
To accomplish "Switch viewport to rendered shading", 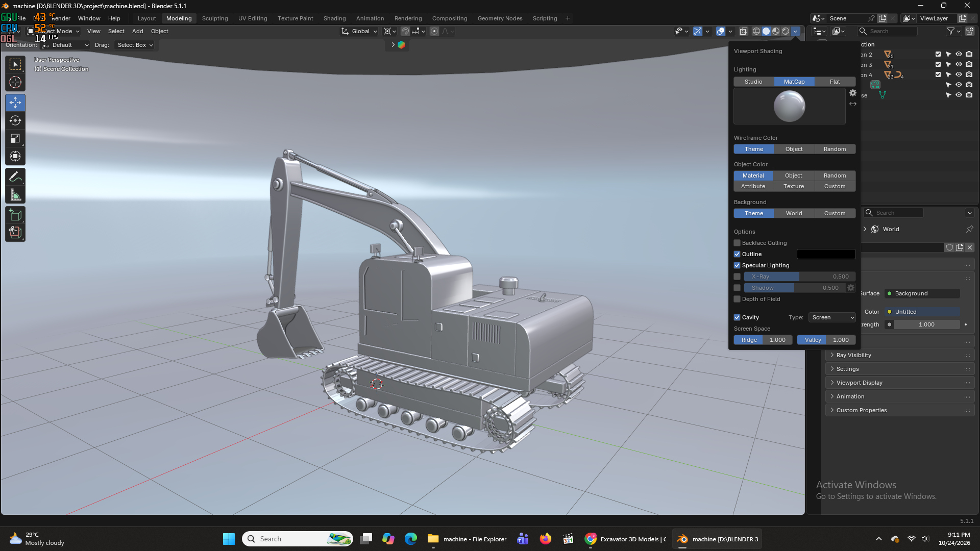I will (x=786, y=31).
